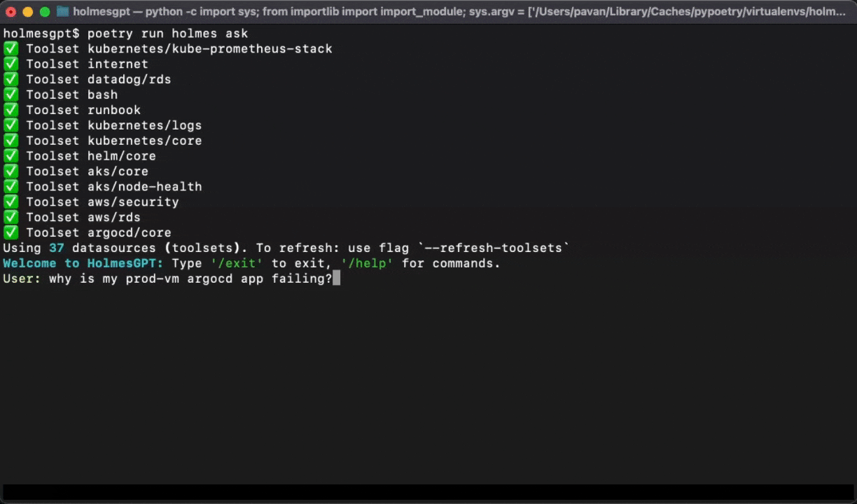857x504 pixels.
Task: Click the '/help' command text
Action: click(x=368, y=264)
